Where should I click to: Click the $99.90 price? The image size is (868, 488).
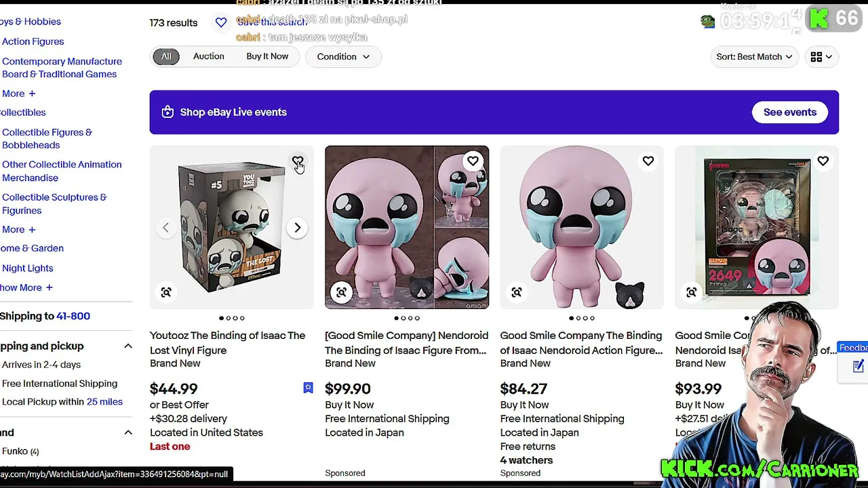click(348, 389)
